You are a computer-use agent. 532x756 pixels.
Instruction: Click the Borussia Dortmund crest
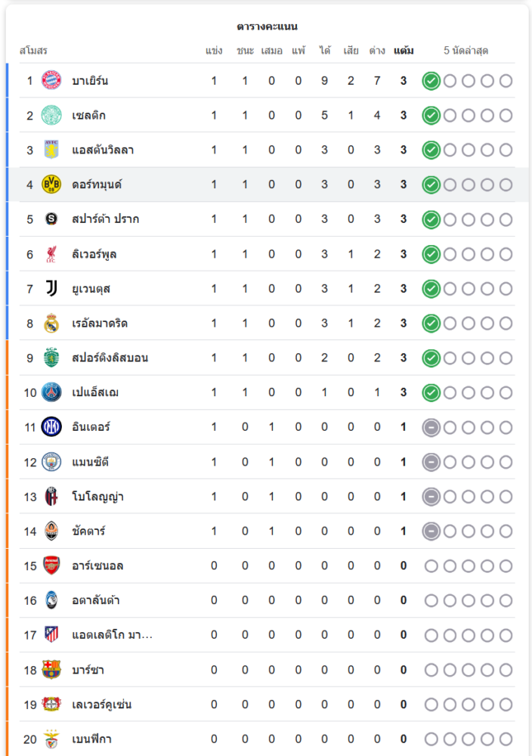point(51,184)
